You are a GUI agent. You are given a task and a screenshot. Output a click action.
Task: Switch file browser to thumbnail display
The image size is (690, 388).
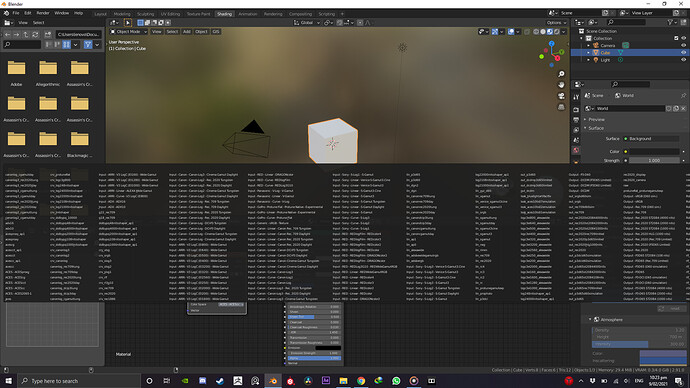tap(66, 44)
